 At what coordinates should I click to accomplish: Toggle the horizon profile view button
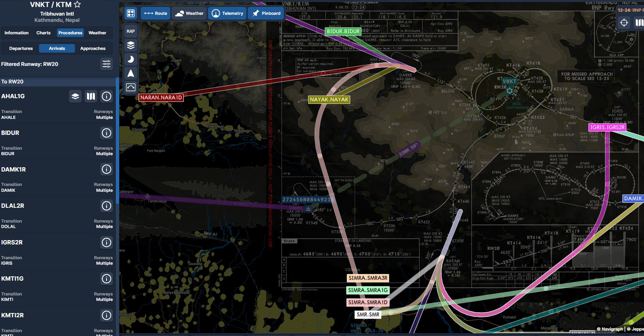[131, 87]
